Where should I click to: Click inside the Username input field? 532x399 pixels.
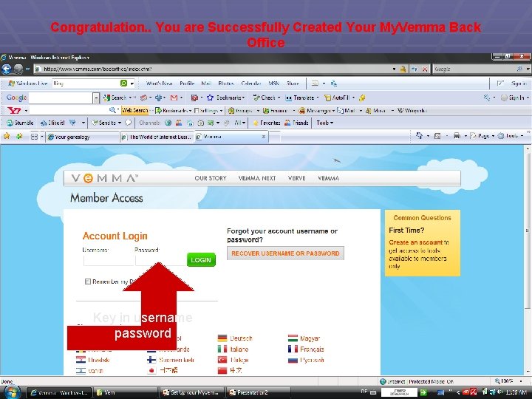[109, 260]
